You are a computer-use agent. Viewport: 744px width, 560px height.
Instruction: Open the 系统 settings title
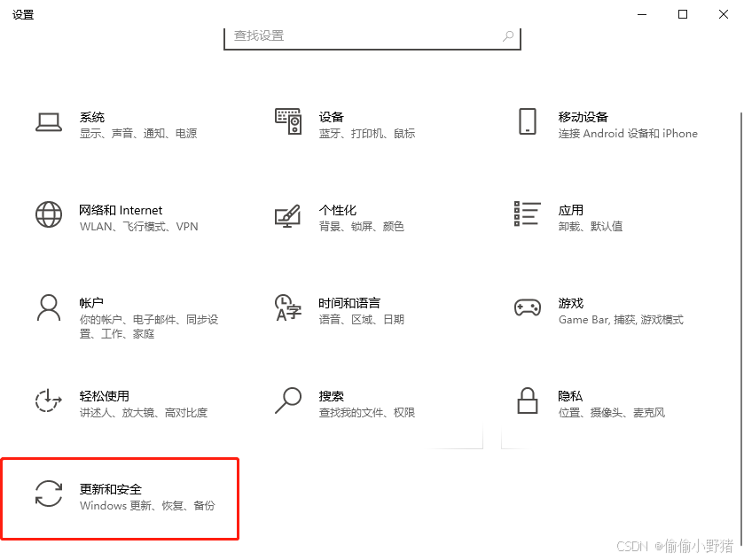pyautogui.click(x=92, y=117)
